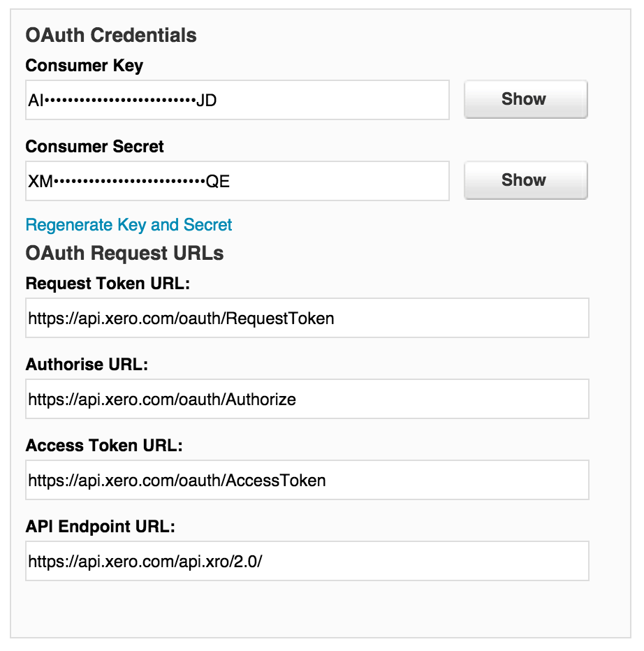Click the trailing JD characters of Consumer Key
The height and width of the screenshot is (651, 644).
(x=206, y=101)
